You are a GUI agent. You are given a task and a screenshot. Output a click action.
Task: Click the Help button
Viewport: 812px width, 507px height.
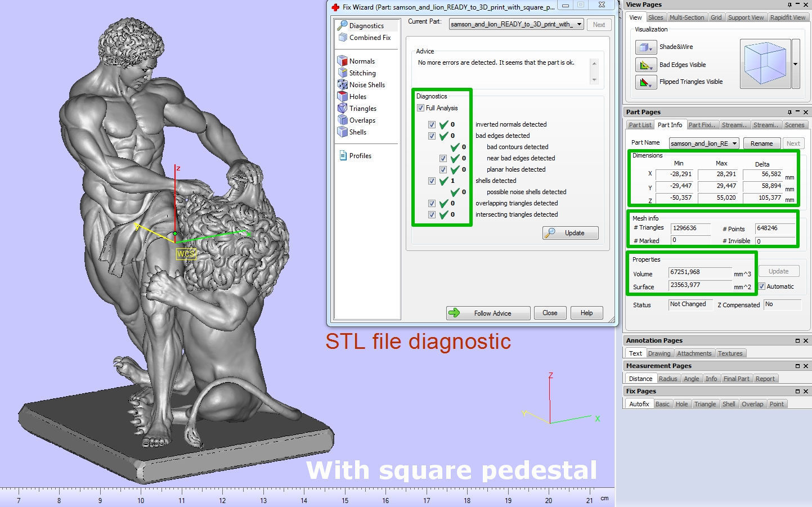(586, 313)
